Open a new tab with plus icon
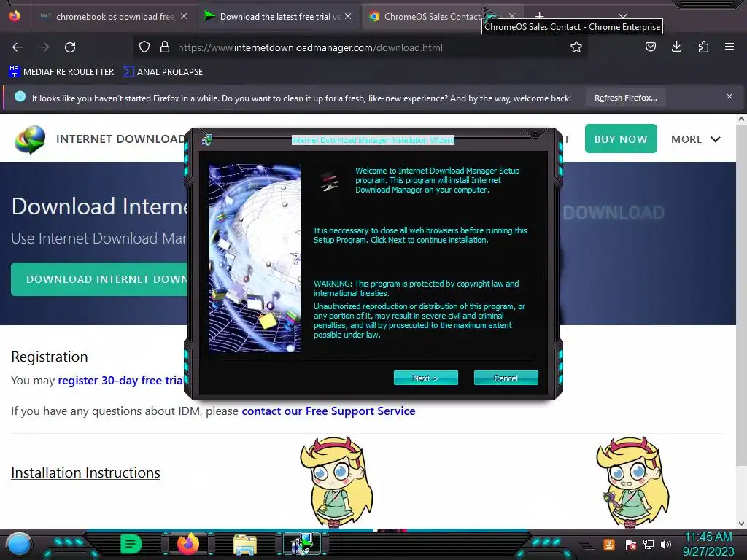 coord(539,16)
